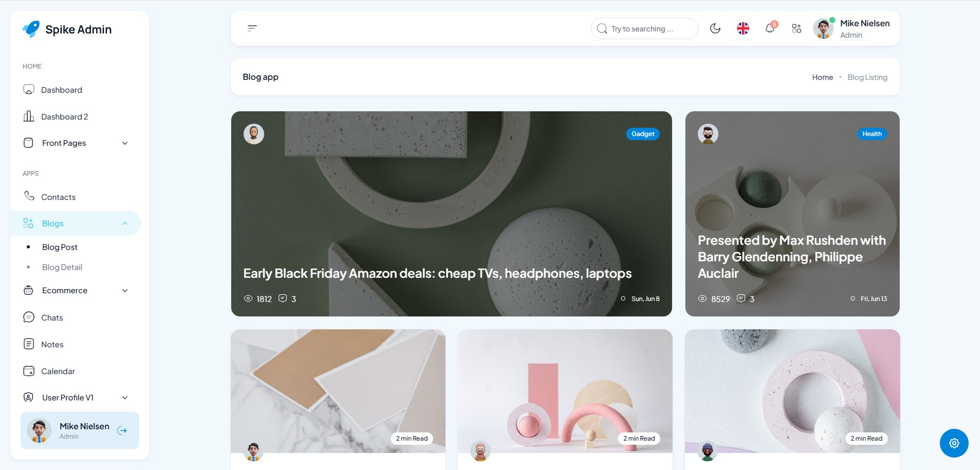The width and height of the screenshot is (980, 470).
Task: Click the 'Blog app' page title
Action: coord(261,77)
